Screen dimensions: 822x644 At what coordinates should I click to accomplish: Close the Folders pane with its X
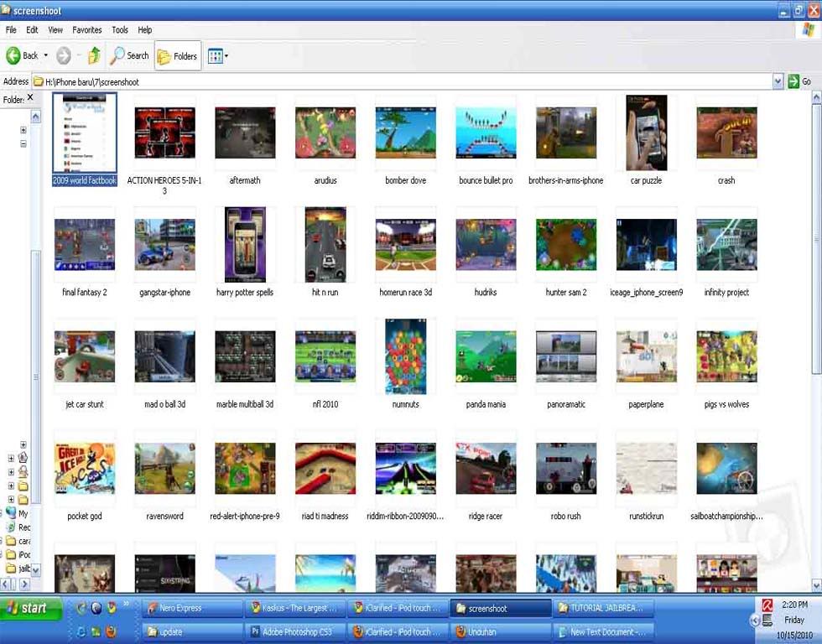30,97
